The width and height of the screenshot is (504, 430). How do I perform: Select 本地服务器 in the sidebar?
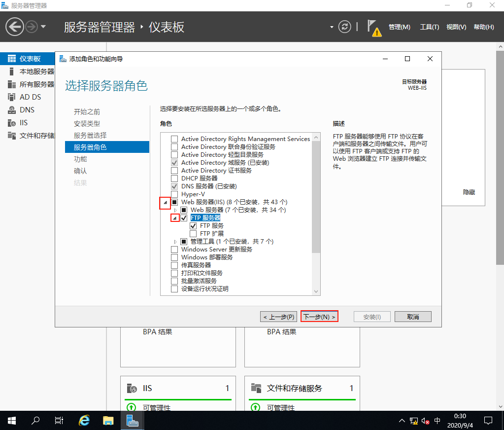(27, 72)
